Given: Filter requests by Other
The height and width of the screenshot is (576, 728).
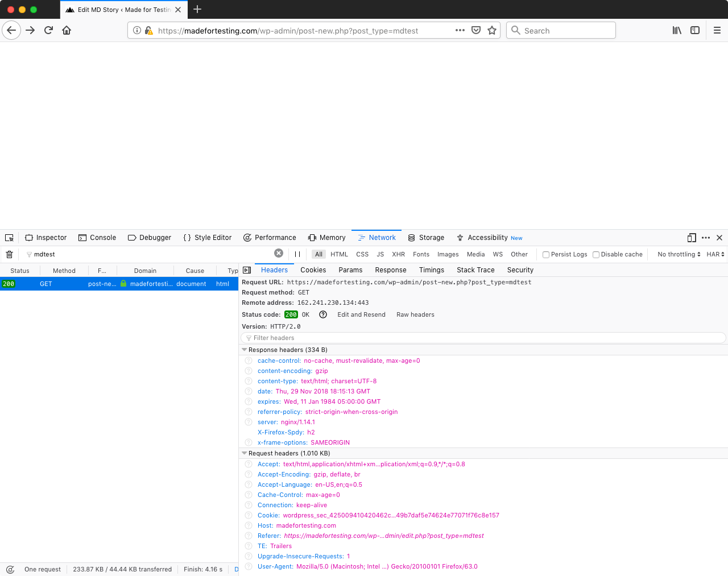Looking at the screenshot, I should [x=519, y=254].
